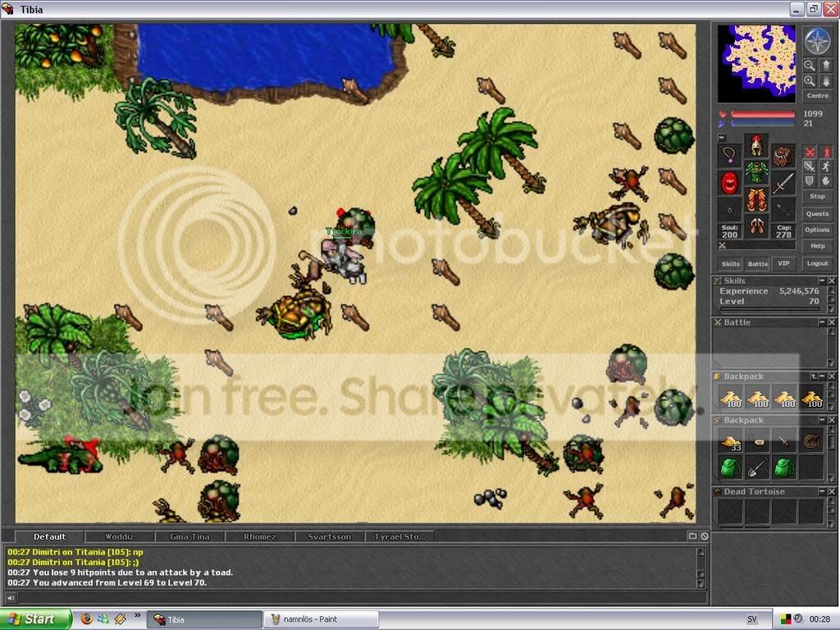Open the Rhomez chat tab

260,536
